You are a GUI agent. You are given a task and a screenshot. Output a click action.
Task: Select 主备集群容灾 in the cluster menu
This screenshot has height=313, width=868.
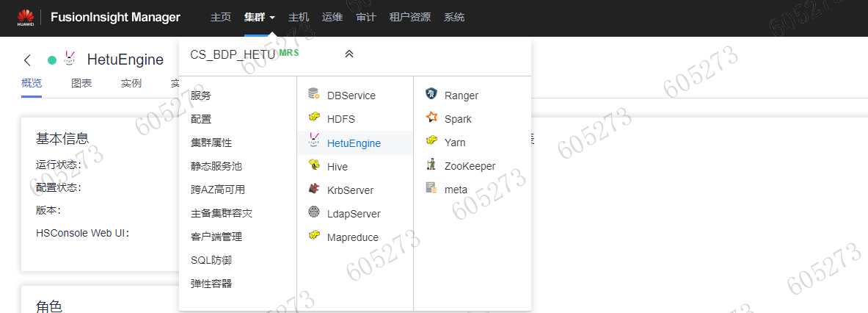click(222, 213)
